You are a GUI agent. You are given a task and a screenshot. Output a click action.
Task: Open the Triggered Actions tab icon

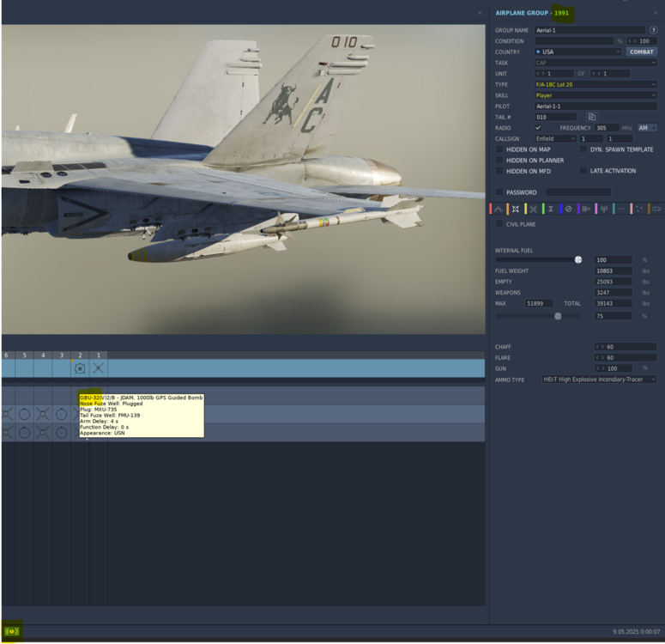tap(533, 209)
